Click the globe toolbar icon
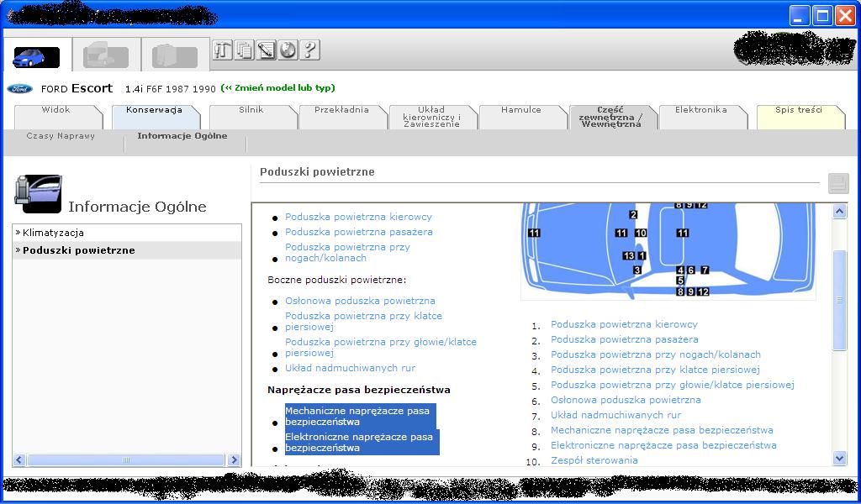Screen dimensions: 861x504 (288, 50)
